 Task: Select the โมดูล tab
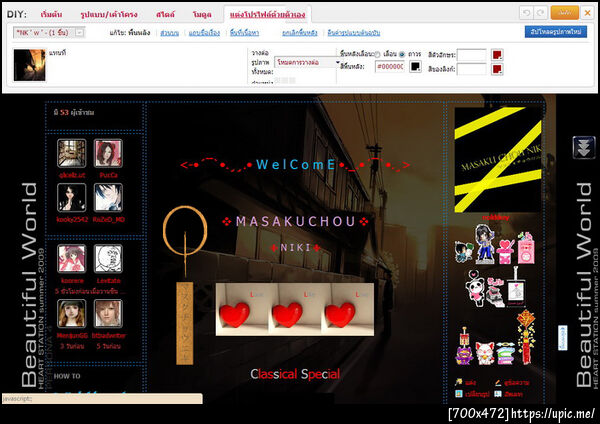click(202, 15)
